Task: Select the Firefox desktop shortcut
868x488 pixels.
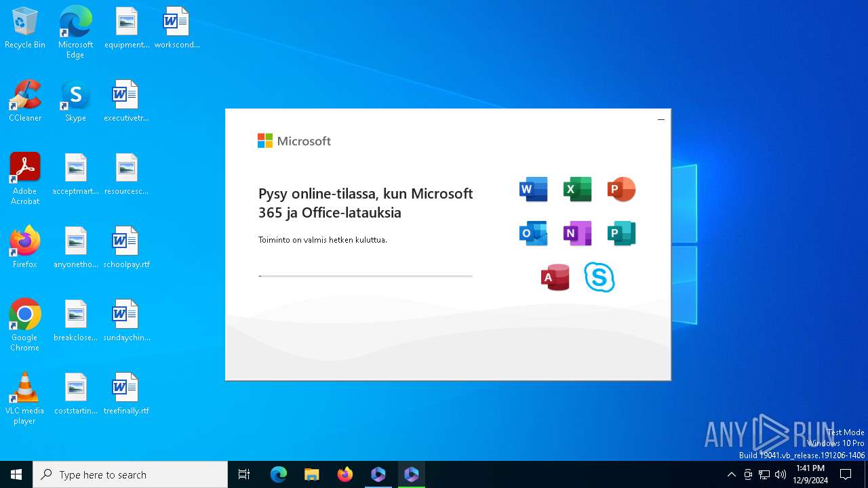Action: [x=25, y=248]
